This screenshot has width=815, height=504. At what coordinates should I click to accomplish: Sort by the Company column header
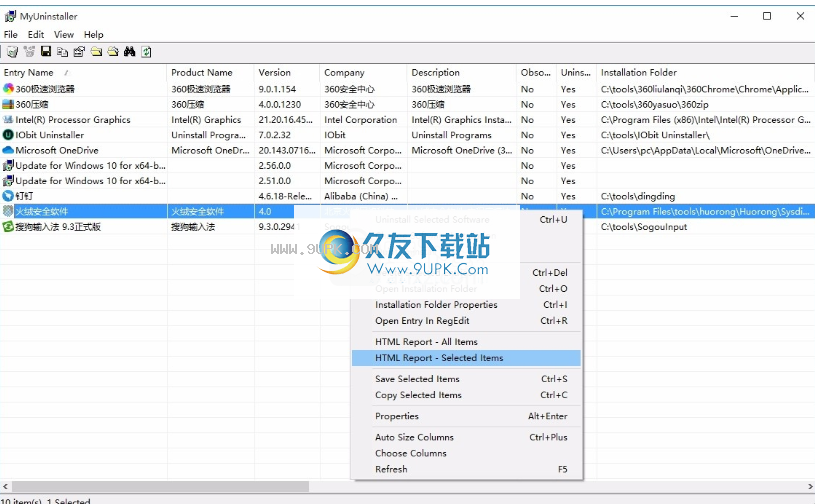pos(363,73)
